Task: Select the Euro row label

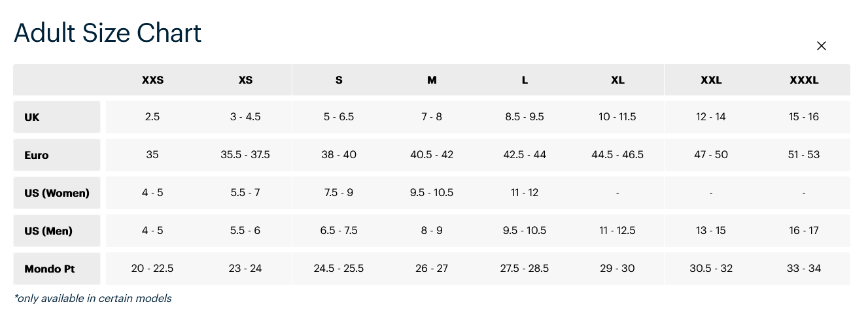Action: pos(37,156)
